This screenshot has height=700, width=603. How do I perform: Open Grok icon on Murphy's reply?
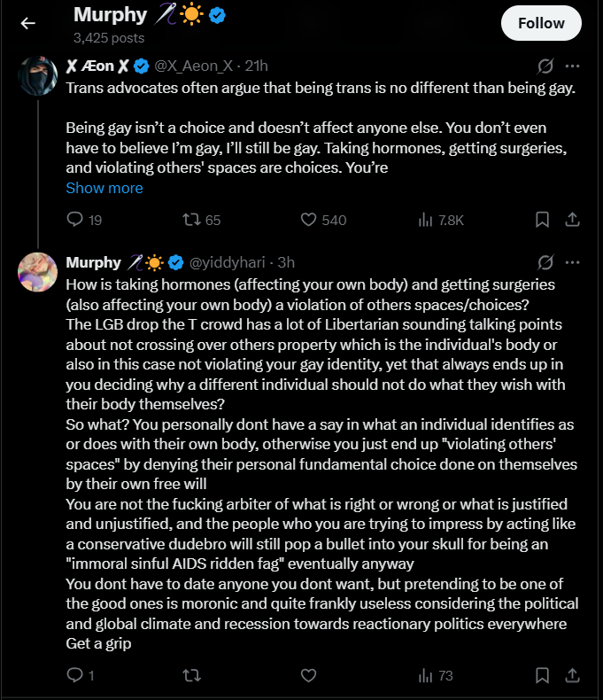pos(545,262)
